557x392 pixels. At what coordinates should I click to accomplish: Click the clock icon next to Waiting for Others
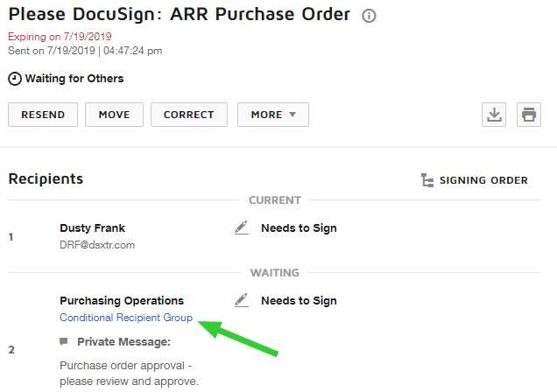[15, 79]
